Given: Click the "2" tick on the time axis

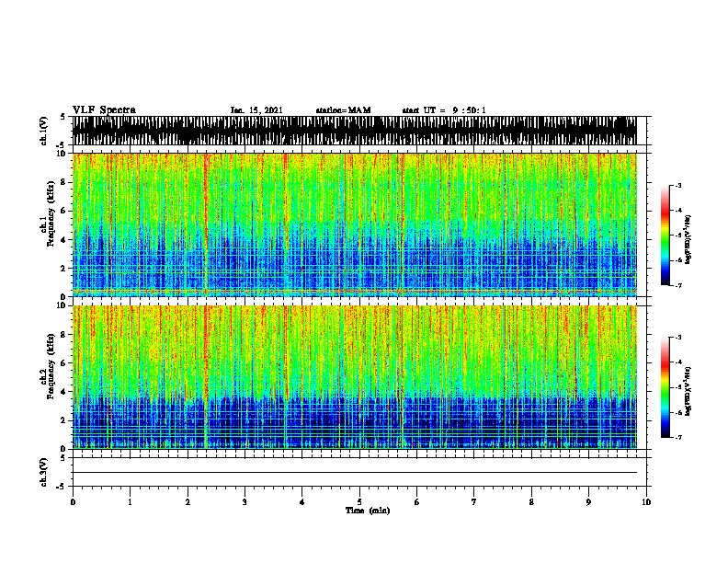Looking at the screenshot, I should point(188,502).
